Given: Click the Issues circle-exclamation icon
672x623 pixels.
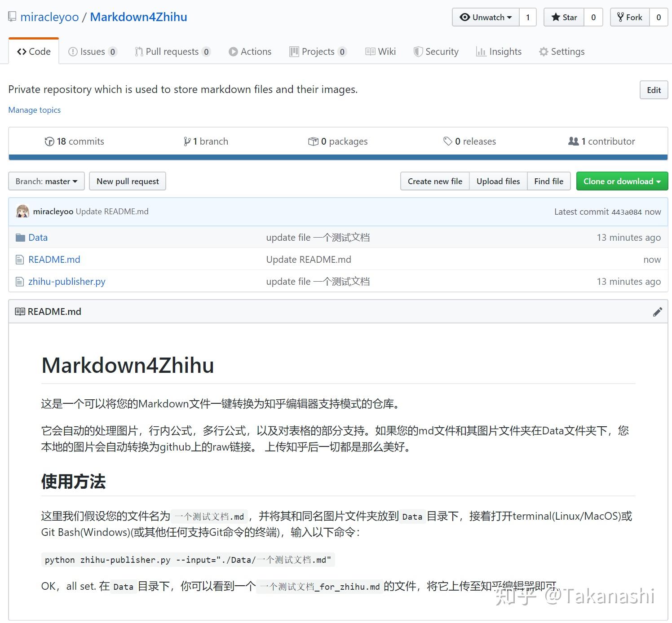Looking at the screenshot, I should click(72, 52).
